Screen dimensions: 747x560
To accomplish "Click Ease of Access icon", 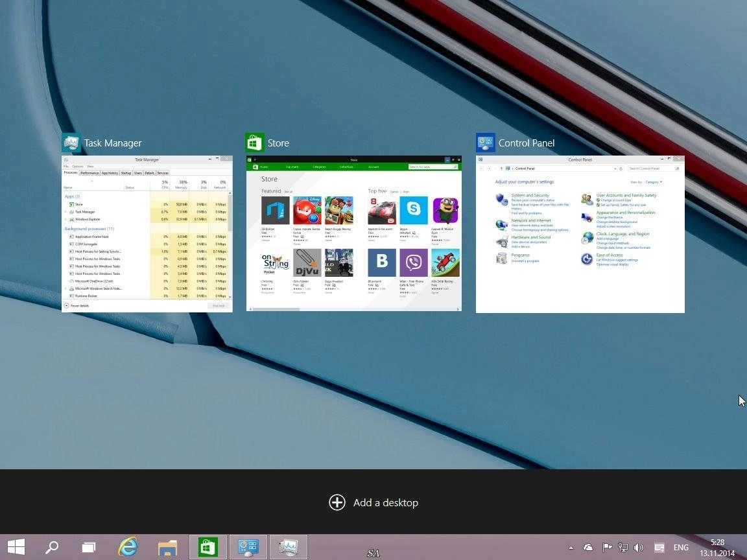I will pyautogui.click(x=587, y=259).
